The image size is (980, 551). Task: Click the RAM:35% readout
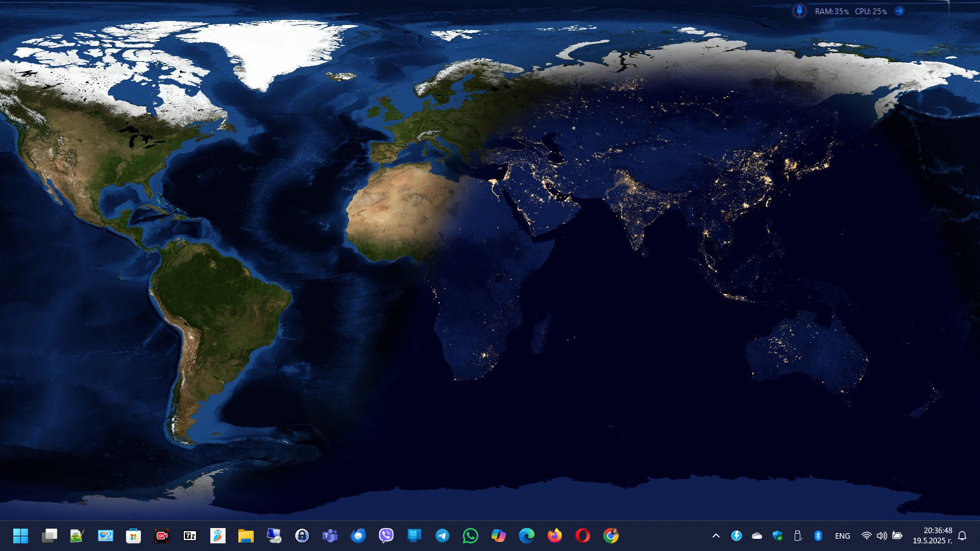pos(831,11)
